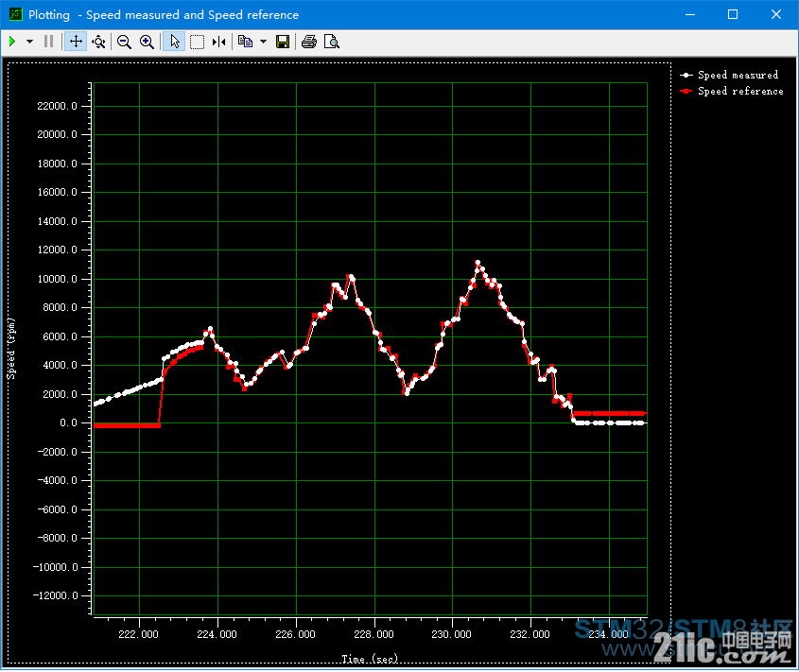Click the 222.000 time axis label

coord(139,634)
